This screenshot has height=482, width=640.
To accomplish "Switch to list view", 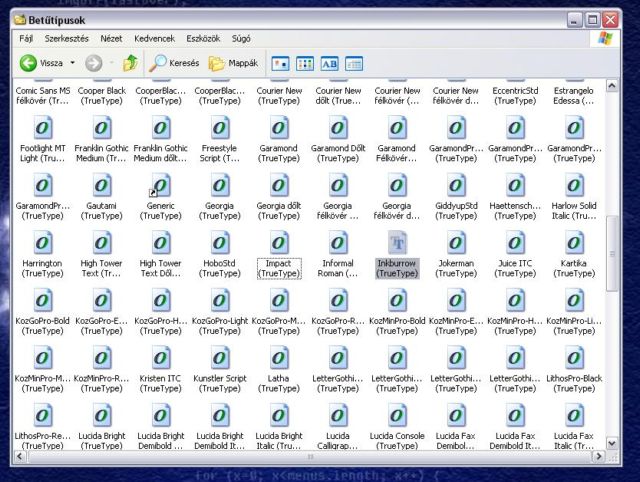I will click(305, 63).
